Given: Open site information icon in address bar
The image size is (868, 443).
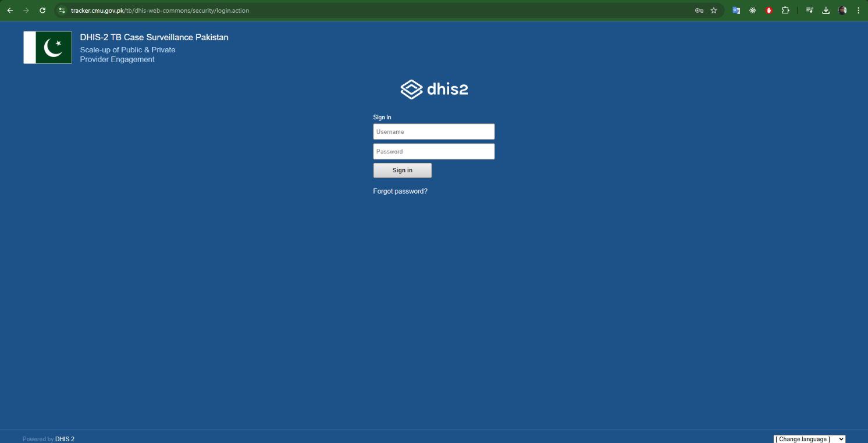Looking at the screenshot, I should pos(62,10).
